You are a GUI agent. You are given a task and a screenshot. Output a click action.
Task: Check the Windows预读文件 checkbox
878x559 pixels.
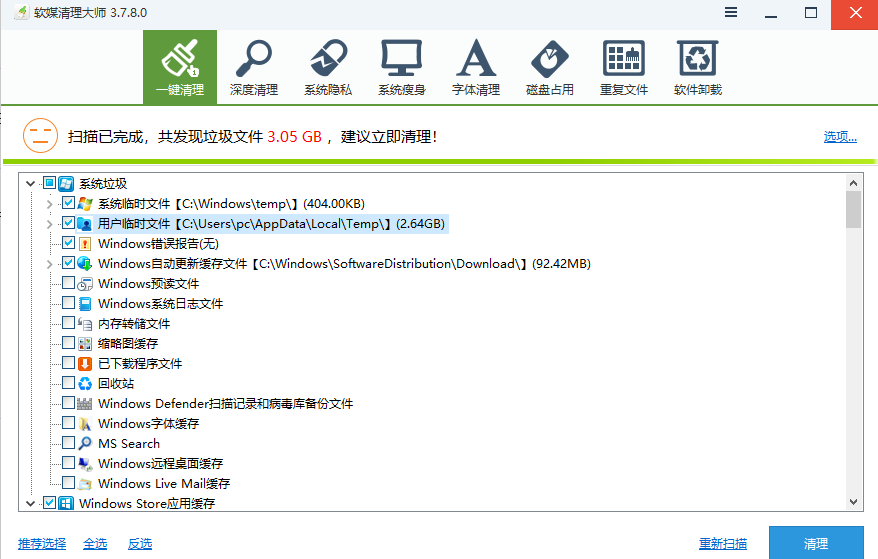tap(68, 283)
